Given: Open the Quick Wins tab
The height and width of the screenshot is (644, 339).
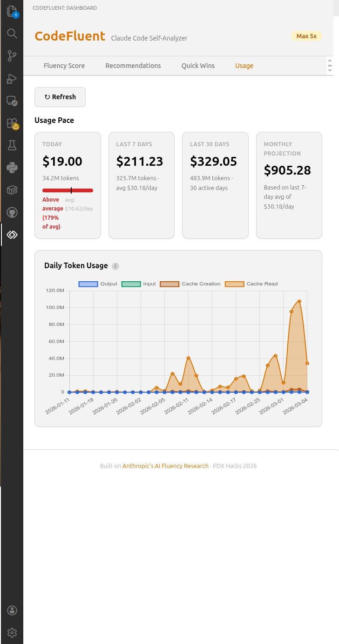Looking at the screenshot, I should 197,66.
